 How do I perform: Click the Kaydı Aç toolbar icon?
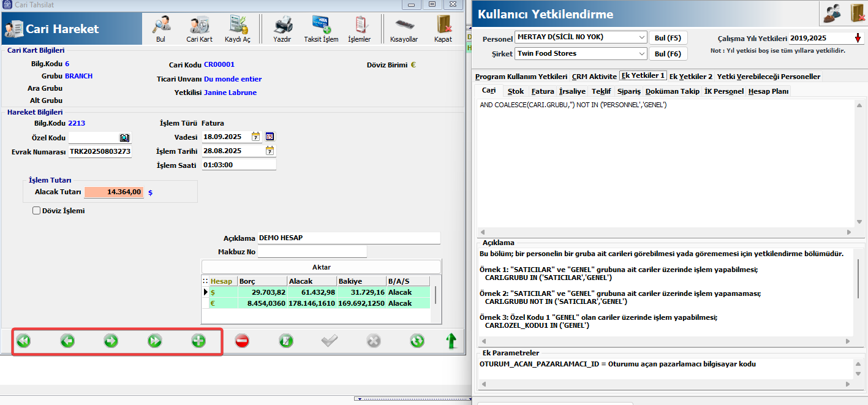tap(238, 26)
